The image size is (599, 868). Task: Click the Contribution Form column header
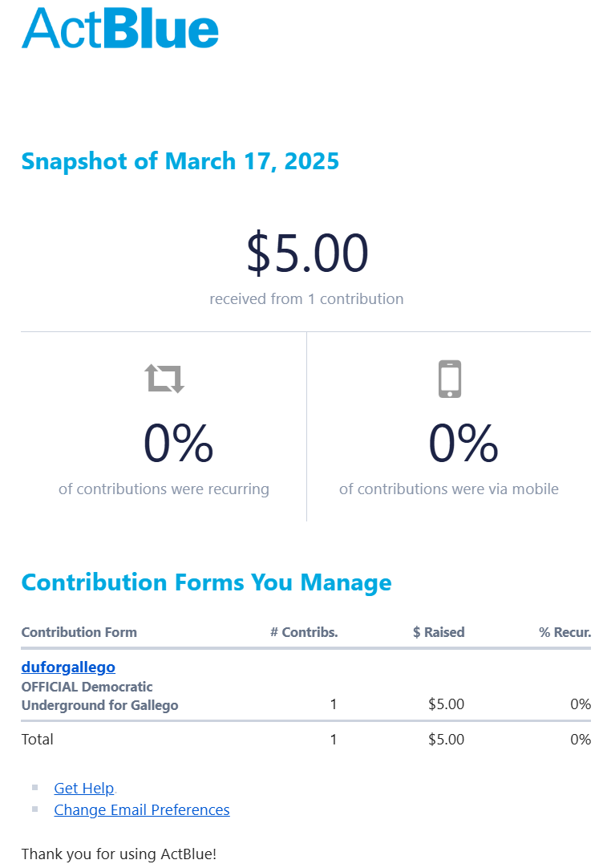[x=79, y=632]
